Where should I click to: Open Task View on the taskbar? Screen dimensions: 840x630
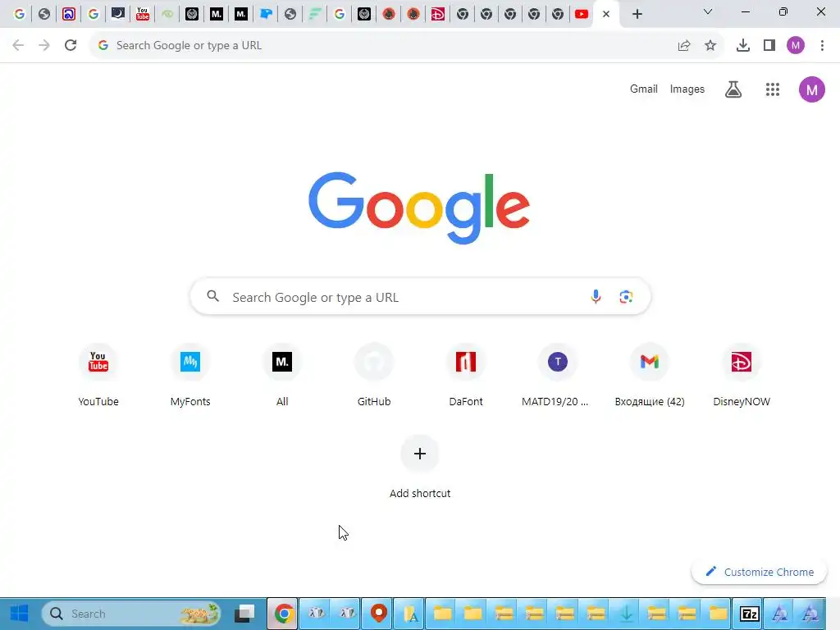tap(244, 614)
